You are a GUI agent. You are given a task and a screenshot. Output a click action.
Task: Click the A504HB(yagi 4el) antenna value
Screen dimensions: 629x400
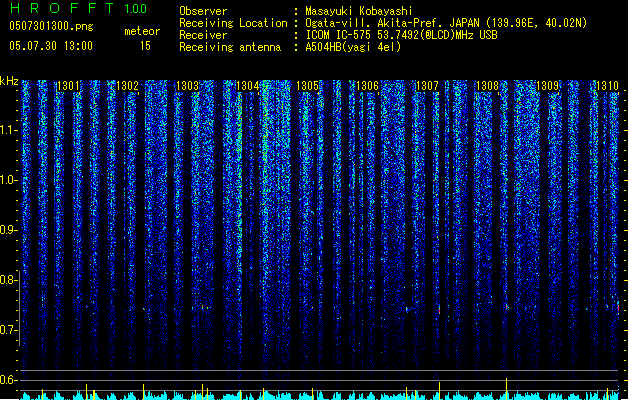click(353, 47)
